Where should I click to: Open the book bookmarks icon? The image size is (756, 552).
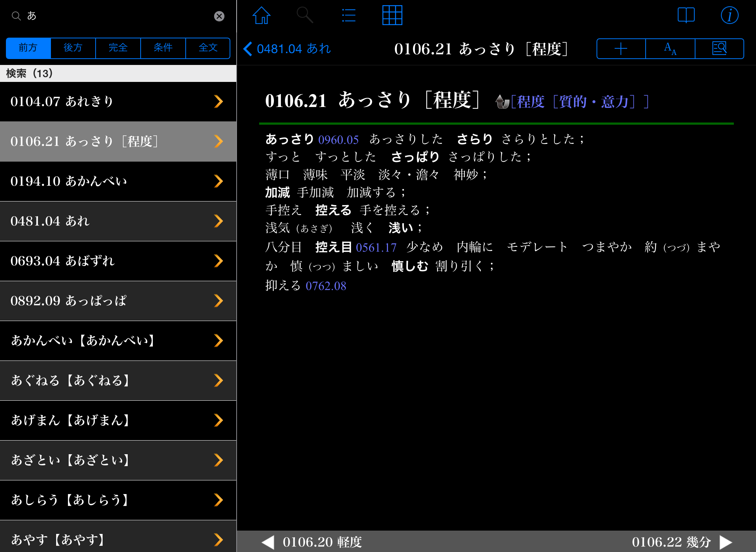(x=686, y=15)
